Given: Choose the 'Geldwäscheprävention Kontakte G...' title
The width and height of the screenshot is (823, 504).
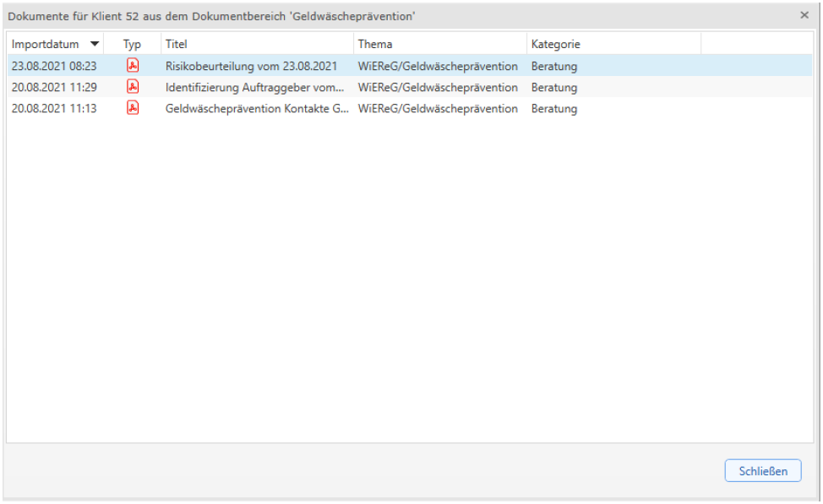Looking at the screenshot, I should pos(257,108).
